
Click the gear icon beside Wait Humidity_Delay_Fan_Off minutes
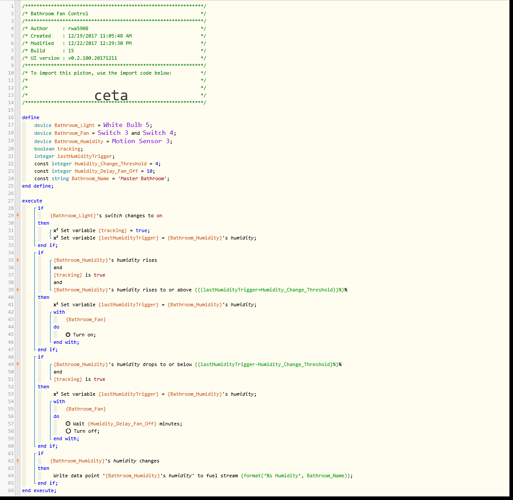68,424
